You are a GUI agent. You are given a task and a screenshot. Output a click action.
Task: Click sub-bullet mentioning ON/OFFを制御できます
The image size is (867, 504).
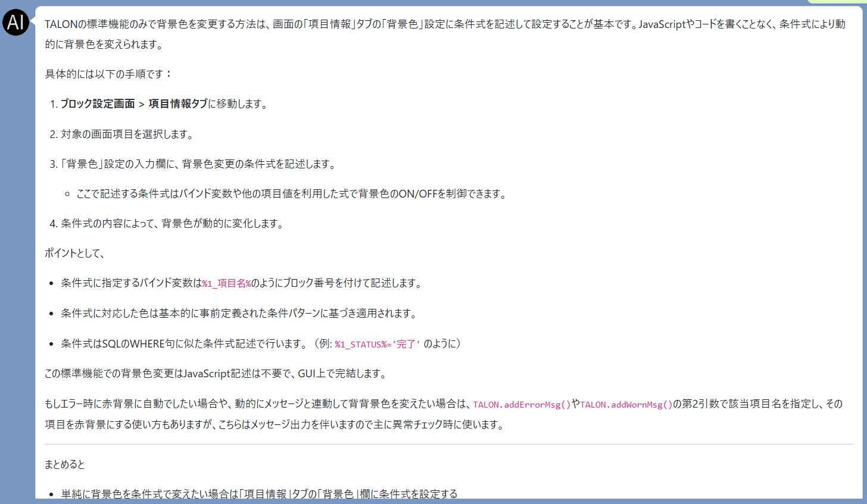pyautogui.click(x=292, y=194)
